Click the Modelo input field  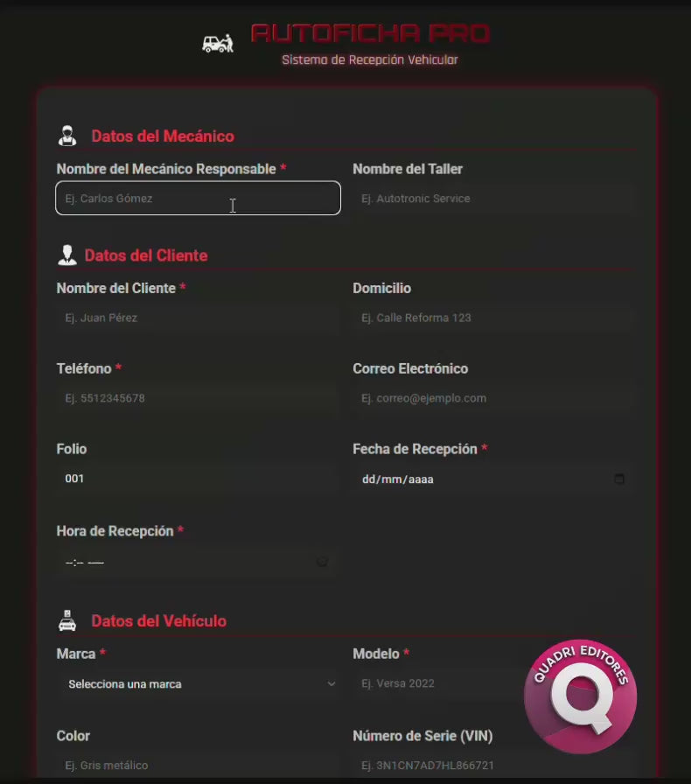click(494, 683)
